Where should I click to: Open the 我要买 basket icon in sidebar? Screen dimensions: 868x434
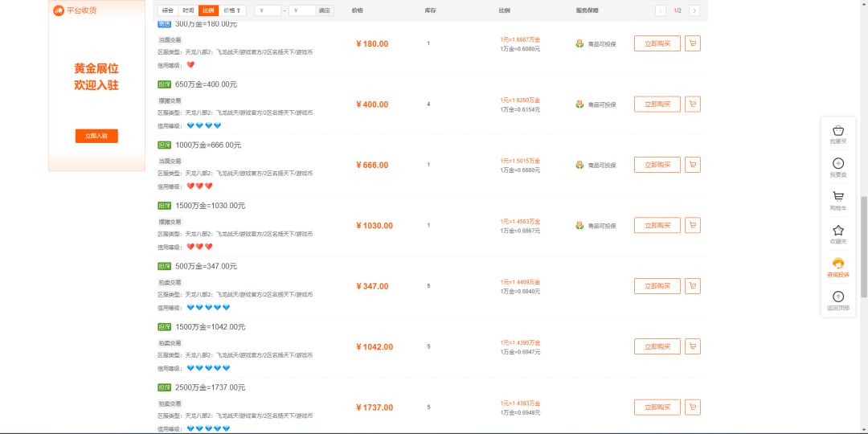click(838, 131)
